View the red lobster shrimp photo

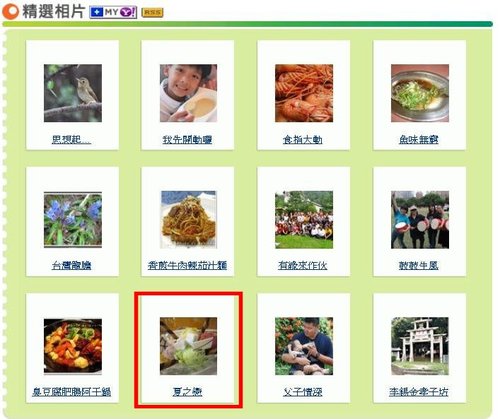(x=304, y=93)
